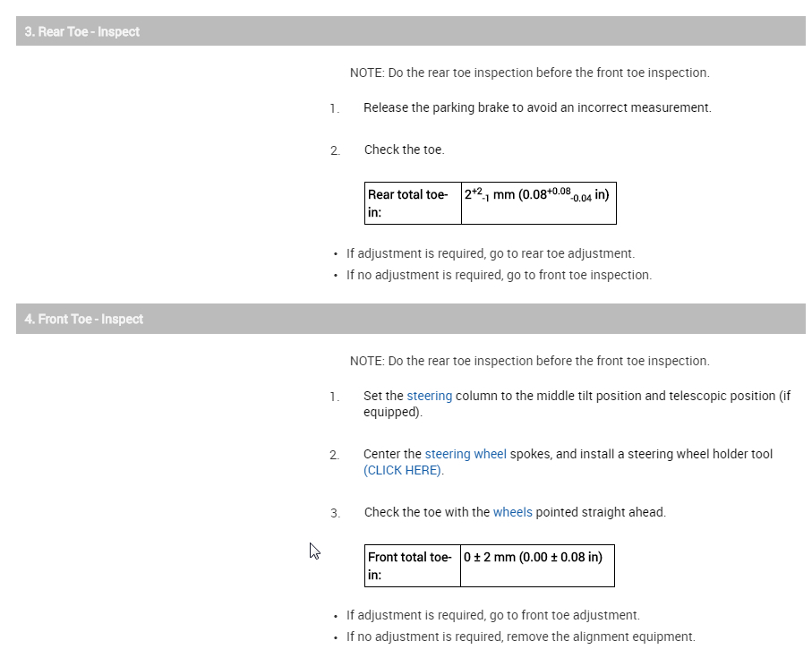Viewport: 812px width, 658px height.
Task: Click the "remove the alignment equipment" bullet
Action: click(x=520, y=637)
